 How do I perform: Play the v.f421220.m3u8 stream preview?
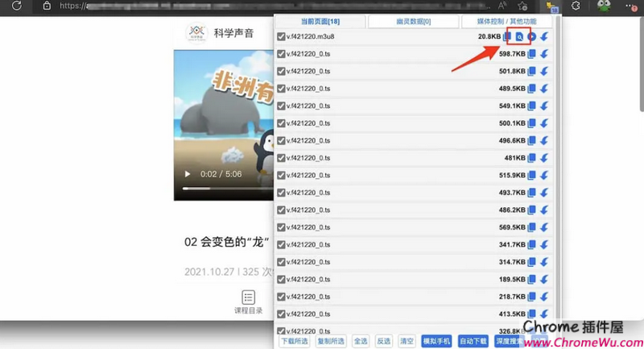click(x=532, y=37)
